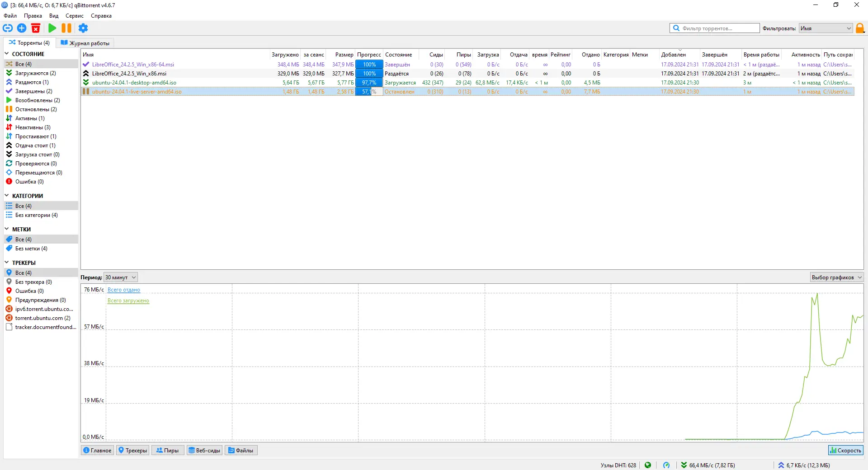
Task: Open the Веб-сиды details tab
Action: (204, 451)
